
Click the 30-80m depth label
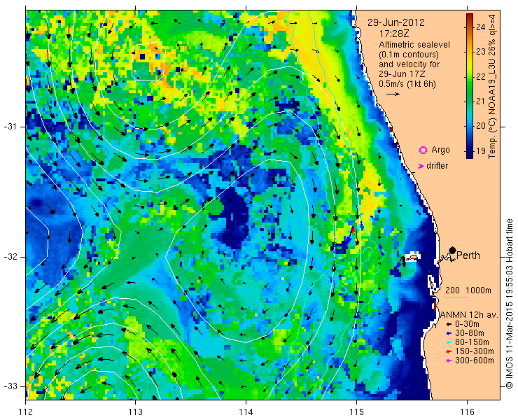[470, 333]
